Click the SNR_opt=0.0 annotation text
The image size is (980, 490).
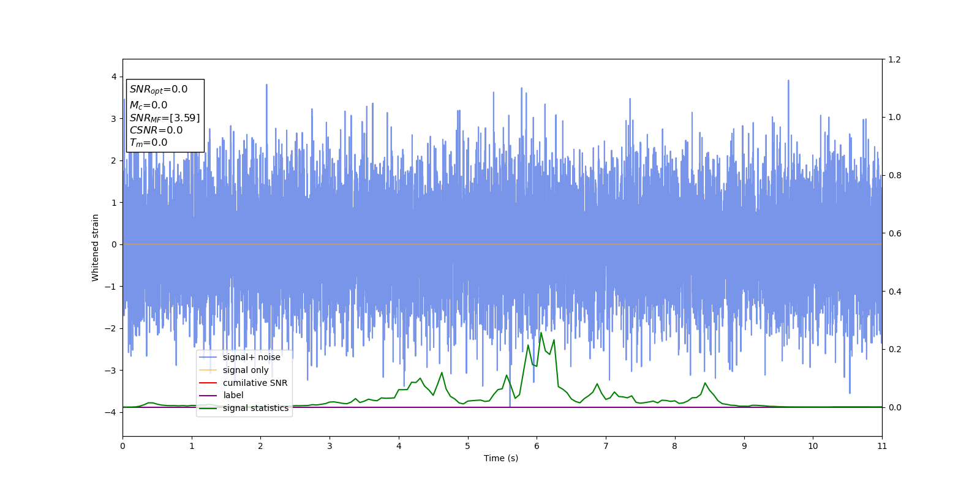[159, 89]
